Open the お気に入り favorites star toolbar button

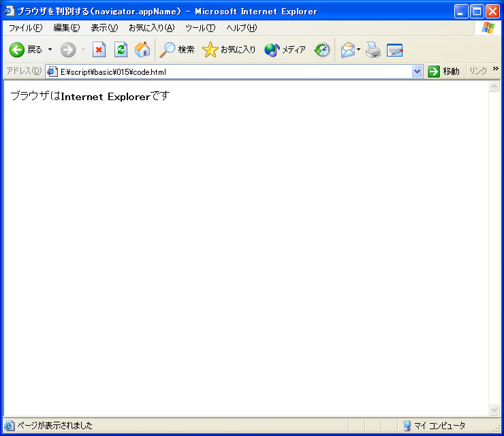[229, 50]
